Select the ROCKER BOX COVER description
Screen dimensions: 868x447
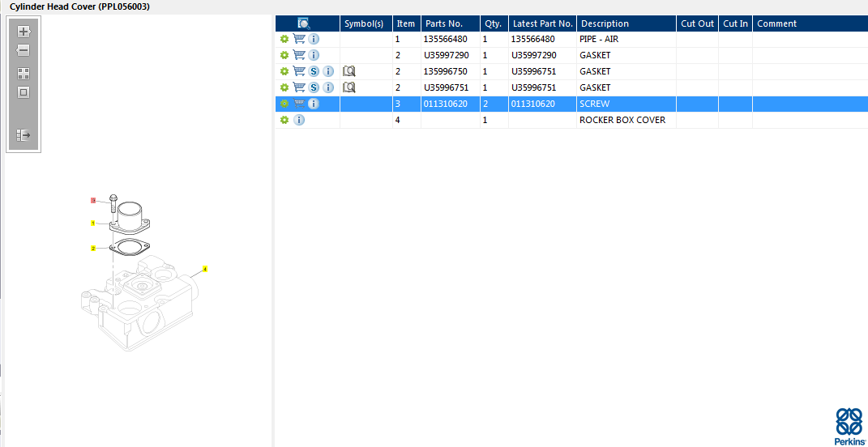[x=626, y=120]
